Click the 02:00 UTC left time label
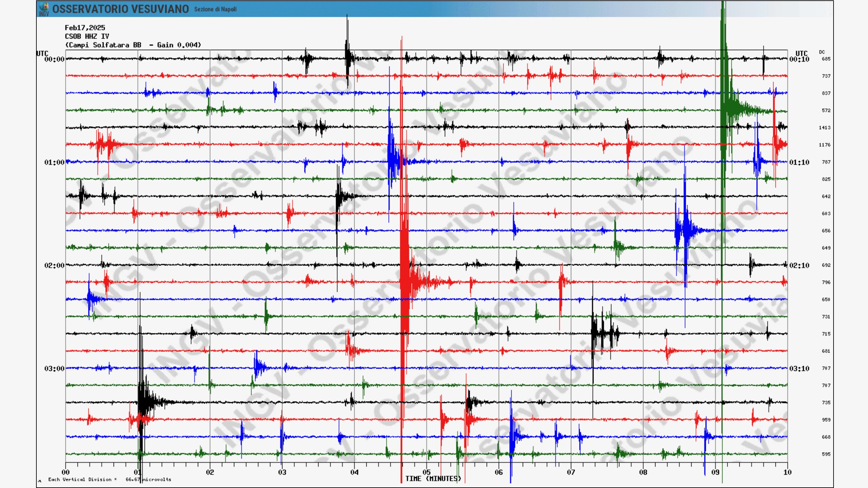The width and height of the screenshot is (868, 488). click(54, 265)
